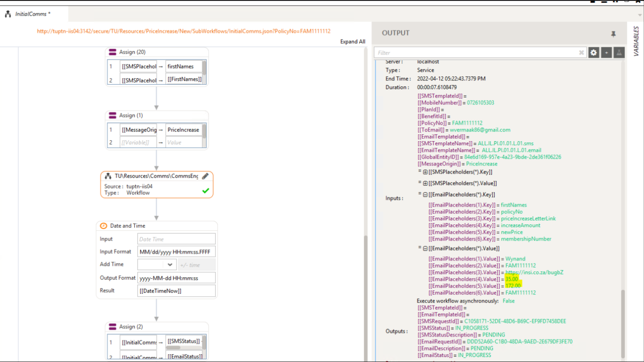
Task: Pin the OUTPUT panel
Action: click(613, 34)
